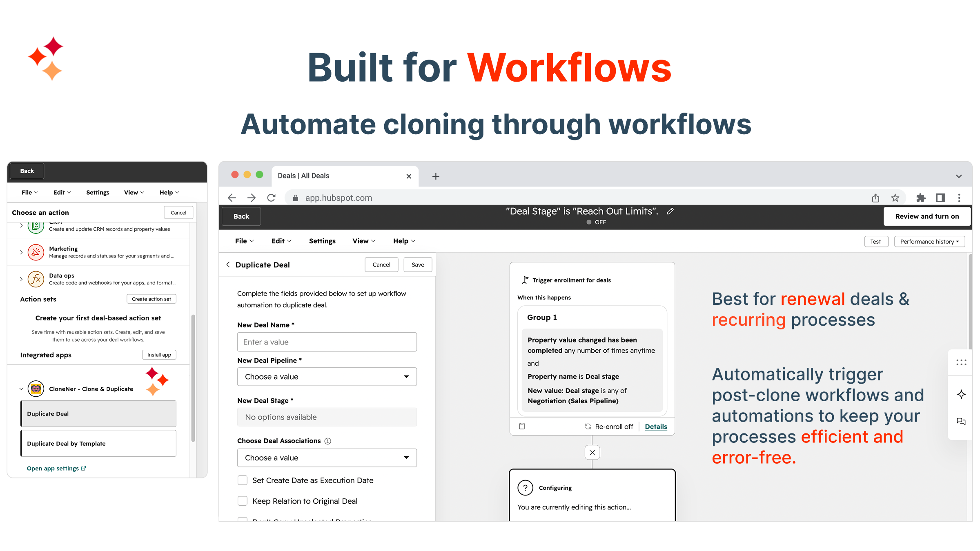
Task: Open the File menu in main window
Action: pos(244,241)
